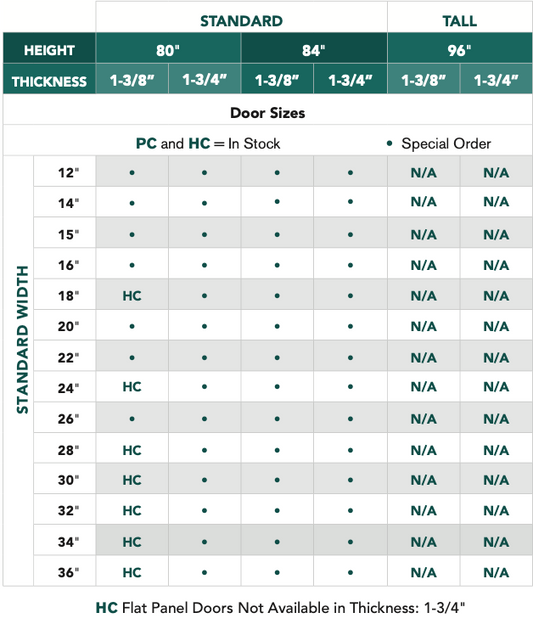Viewport: 533px width, 624px height.
Task: Select the 34" width row label
Action: pos(68,542)
